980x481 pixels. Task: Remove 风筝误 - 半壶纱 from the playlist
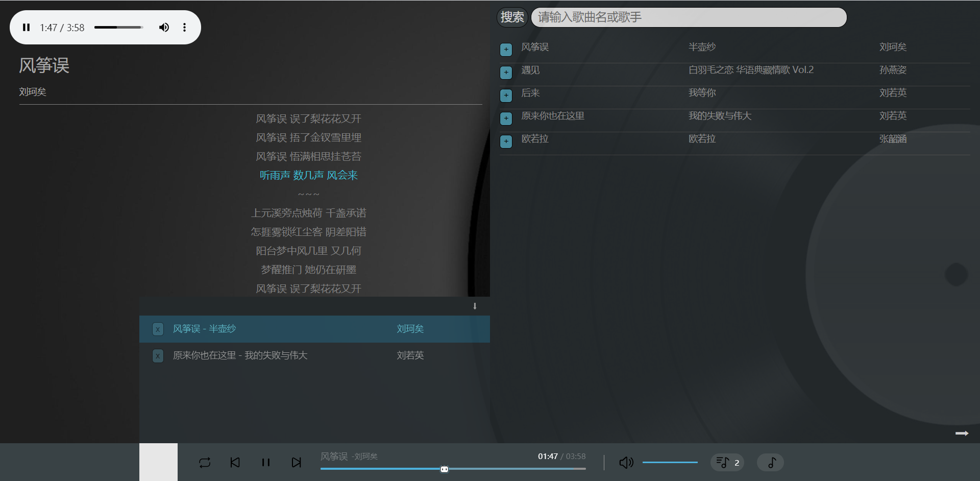coord(158,329)
